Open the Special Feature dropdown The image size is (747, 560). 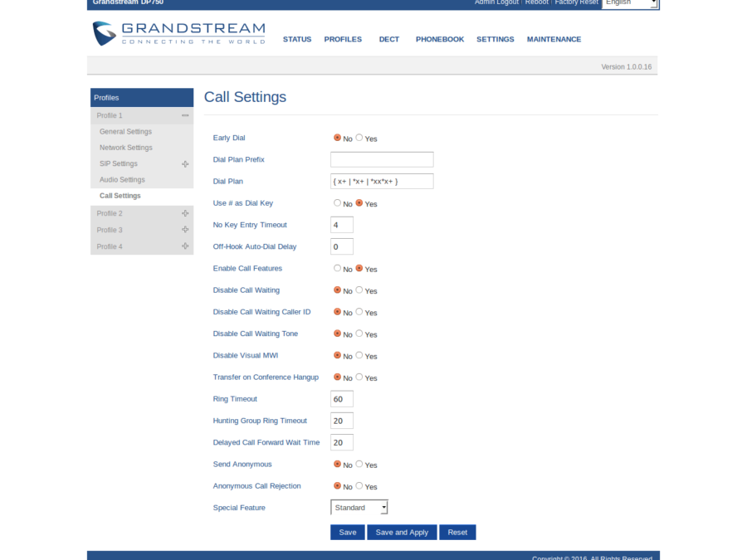[359, 507]
